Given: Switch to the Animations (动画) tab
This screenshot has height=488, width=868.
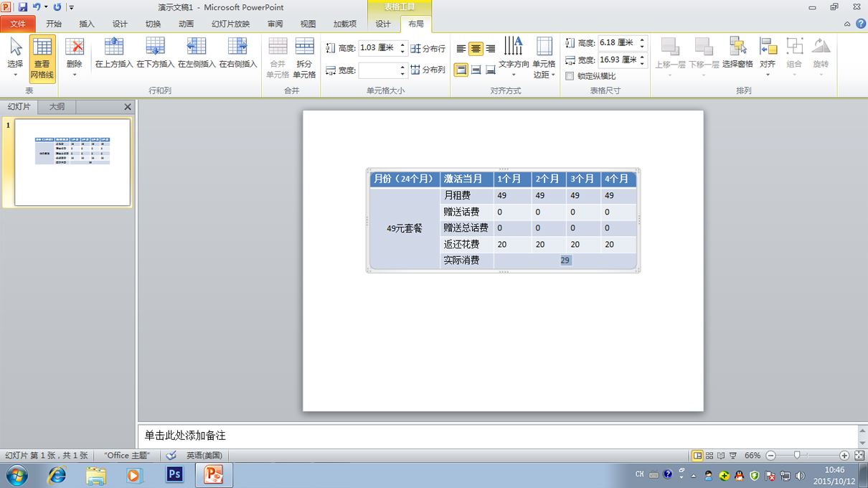Looking at the screenshot, I should (187, 24).
